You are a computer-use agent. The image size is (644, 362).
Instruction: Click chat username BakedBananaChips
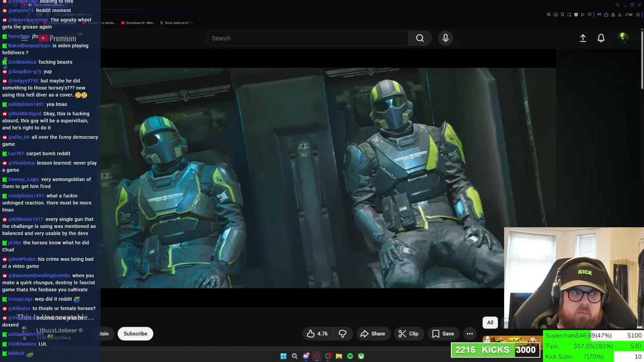click(29, 46)
